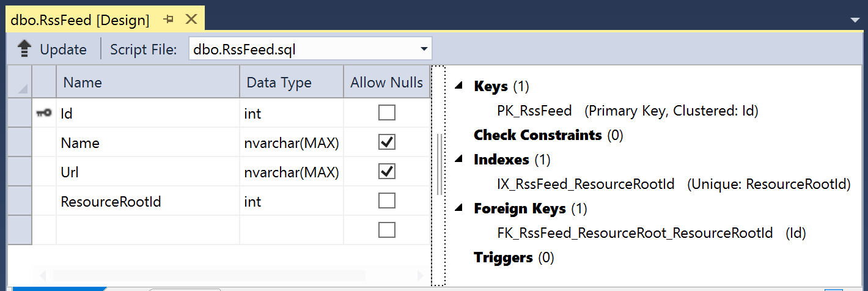Image resolution: width=868 pixels, height=291 pixels.
Task: Click the primary key icon beside Id
Action: pyautogui.click(x=43, y=113)
